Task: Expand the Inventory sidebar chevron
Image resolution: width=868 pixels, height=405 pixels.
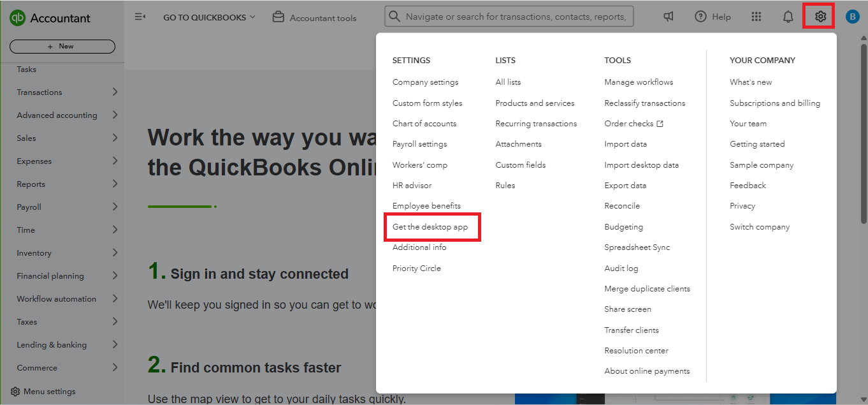Action: point(115,253)
